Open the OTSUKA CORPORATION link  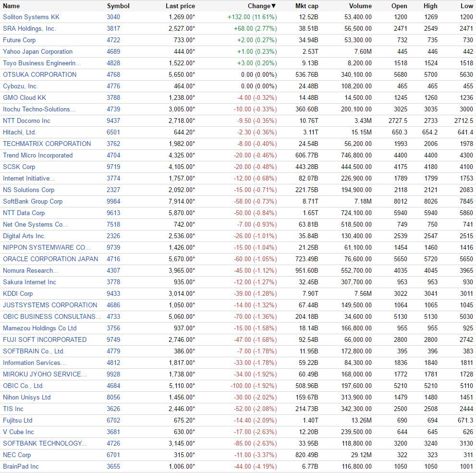40,74
